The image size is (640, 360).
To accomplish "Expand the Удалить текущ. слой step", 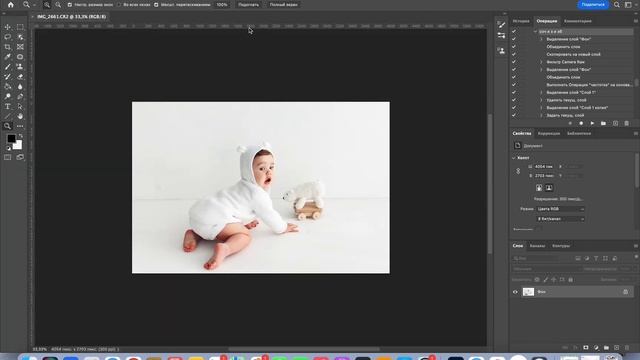I will 542,100.
